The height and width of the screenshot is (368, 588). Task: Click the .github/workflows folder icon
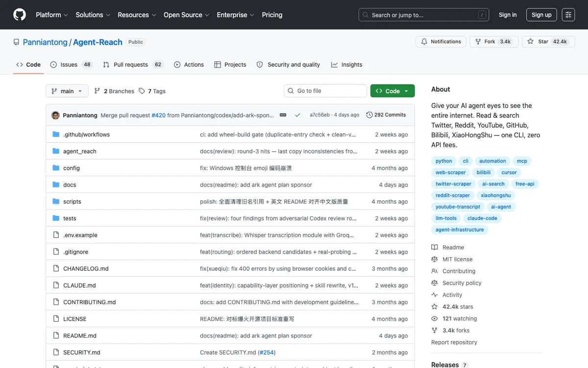tap(56, 134)
